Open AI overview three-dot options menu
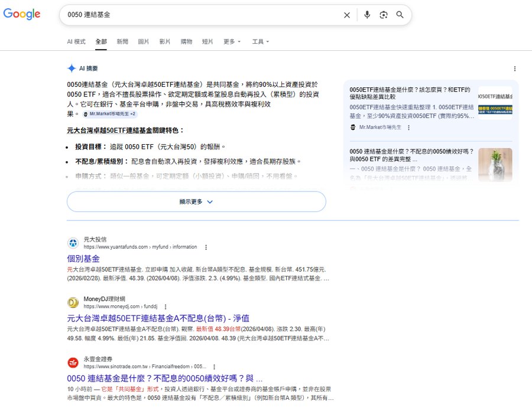This screenshot has width=532, height=407. click(515, 69)
